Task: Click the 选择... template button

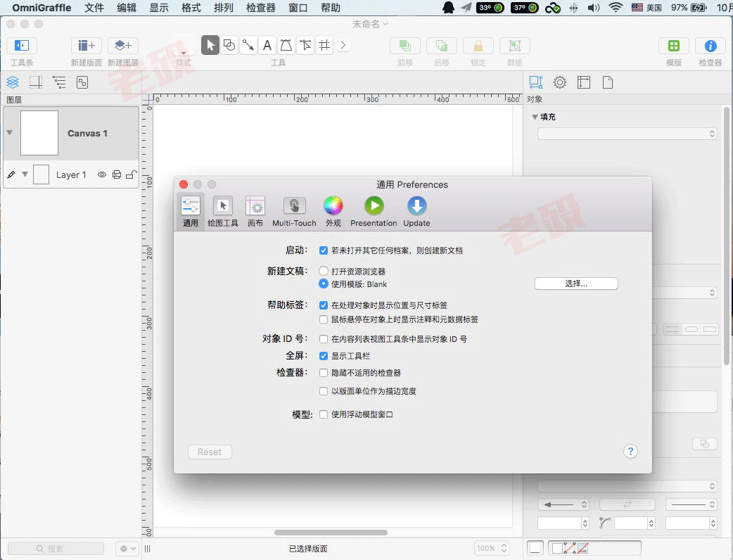Action: pyautogui.click(x=576, y=284)
